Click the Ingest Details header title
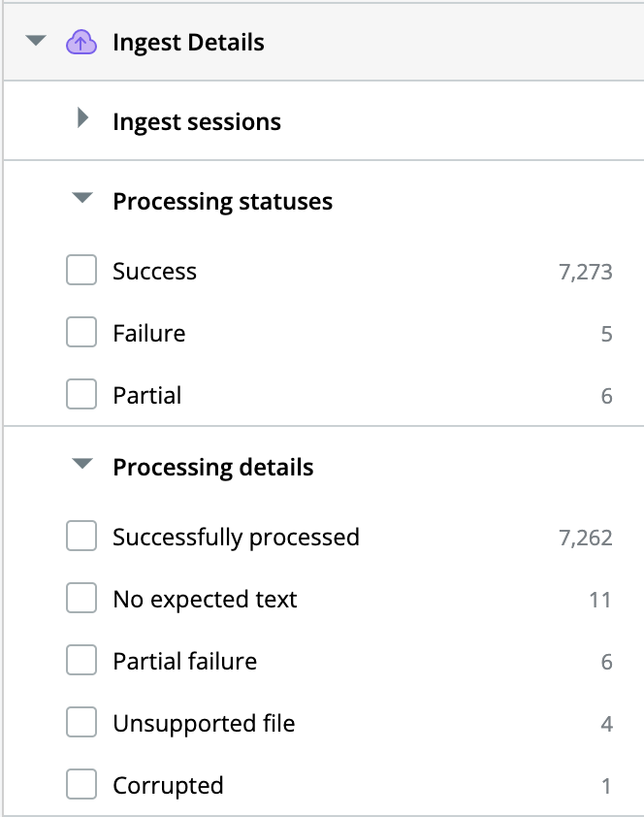The width and height of the screenshot is (644, 817). [x=188, y=43]
